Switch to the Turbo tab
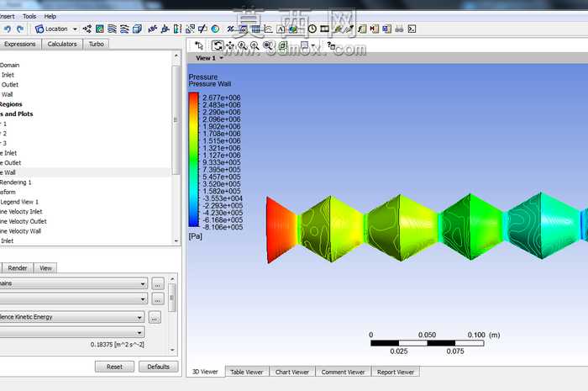This screenshot has width=588, height=391. click(96, 44)
